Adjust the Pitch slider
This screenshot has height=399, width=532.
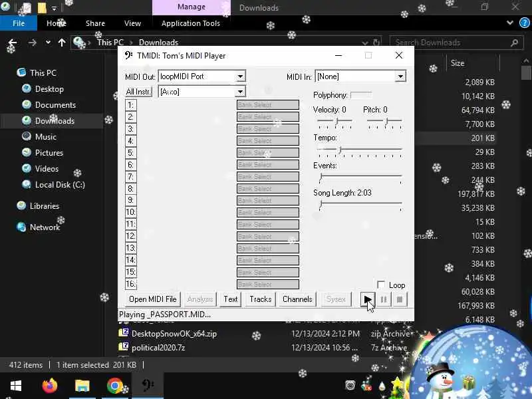coord(384,122)
